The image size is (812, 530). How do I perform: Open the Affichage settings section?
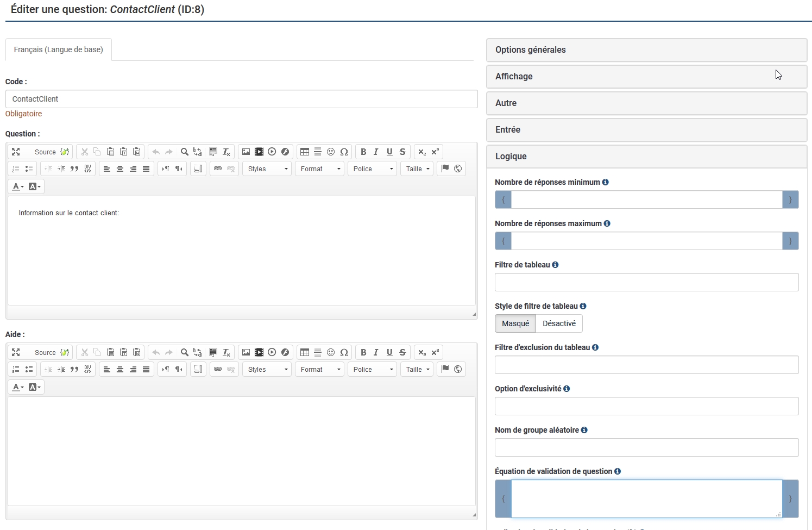pos(646,77)
